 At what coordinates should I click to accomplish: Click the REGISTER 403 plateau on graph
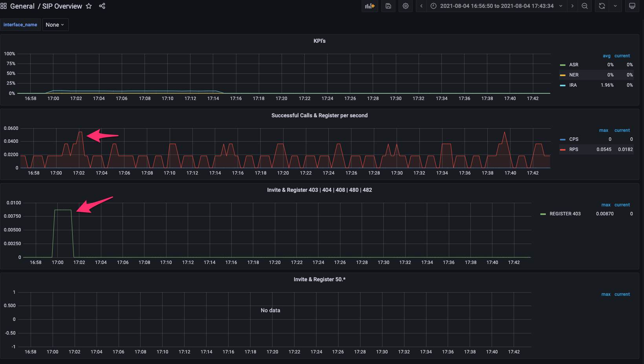[63, 210]
